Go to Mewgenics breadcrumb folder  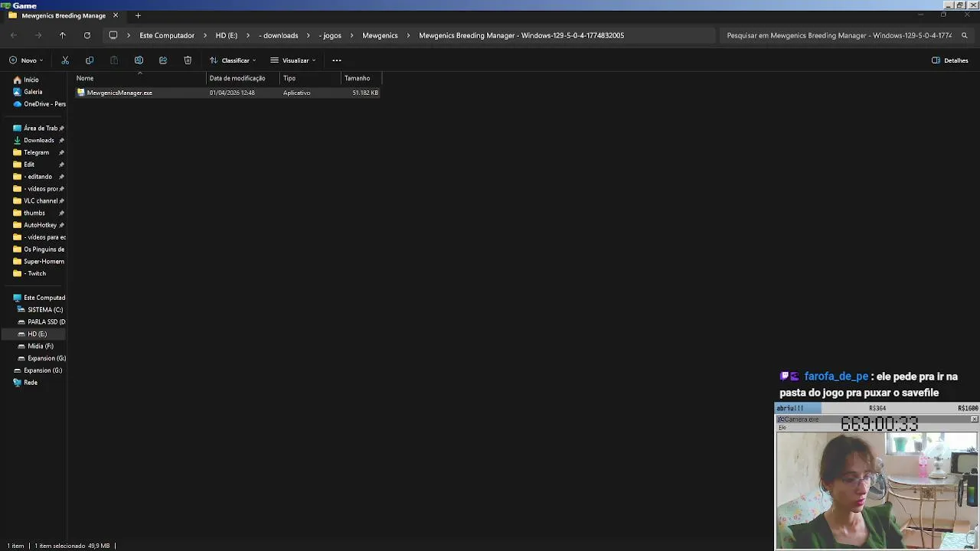tap(380, 35)
